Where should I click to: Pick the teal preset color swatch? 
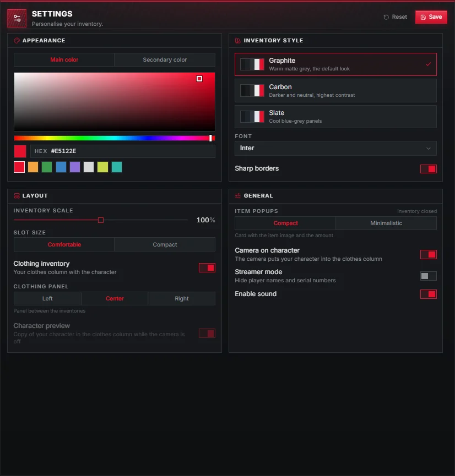pyautogui.click(x=117, y=167)
